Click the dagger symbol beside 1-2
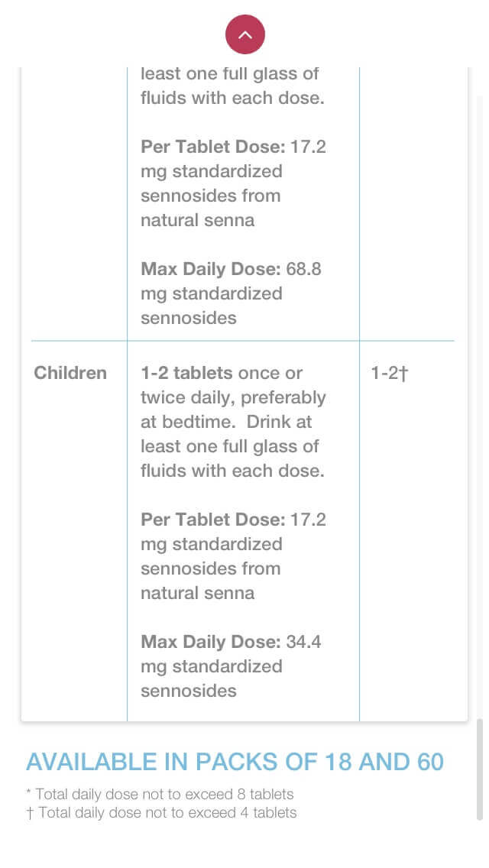This screenshot has width=489, height=868. [x=403, y=374]
